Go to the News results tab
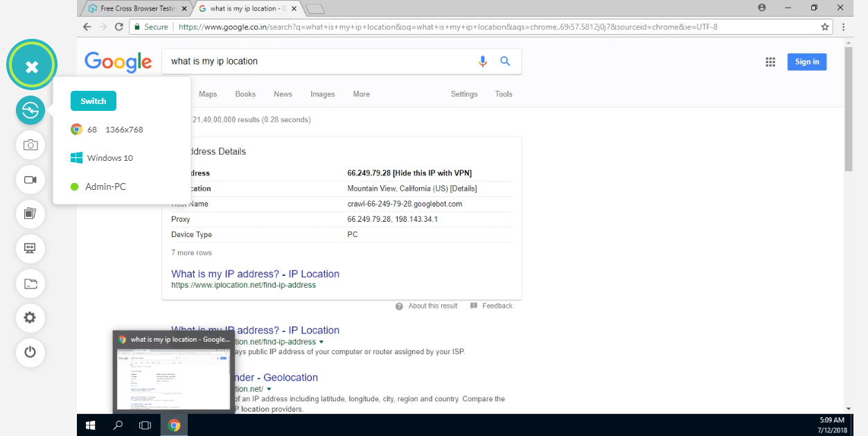The height and width of the screenshot is (436, 868). point(283,94)
